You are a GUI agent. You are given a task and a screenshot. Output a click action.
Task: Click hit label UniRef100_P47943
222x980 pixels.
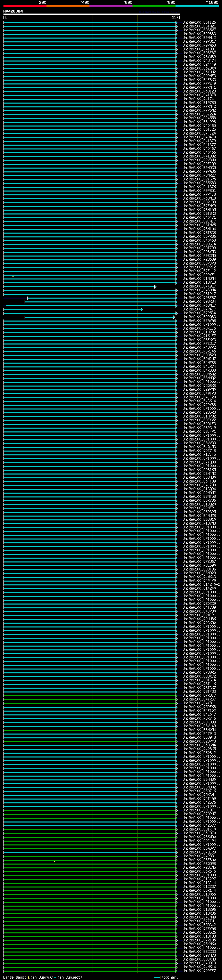coord(199,734)
